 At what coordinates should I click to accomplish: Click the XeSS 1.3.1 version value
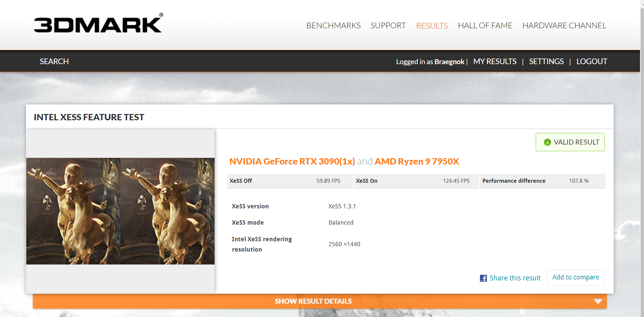342,206
